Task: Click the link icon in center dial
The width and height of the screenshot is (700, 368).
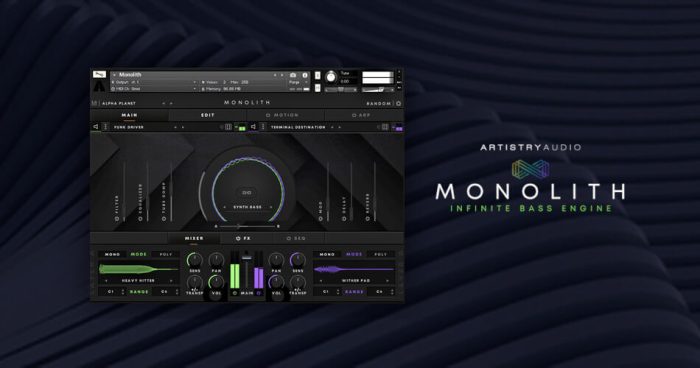Action: click(x=246, y=192)
